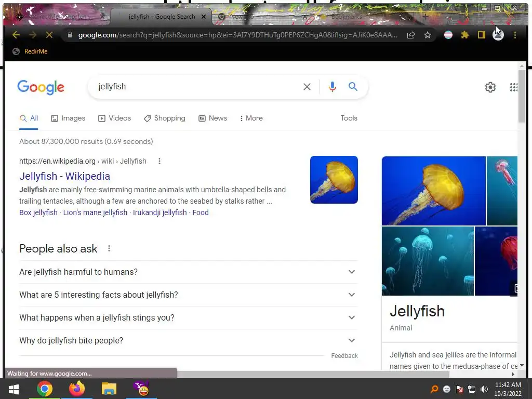Open three-dot options beside Wikipedia result URL
Image resolution: width=532 pixels, height=399 pixels.
159,161
